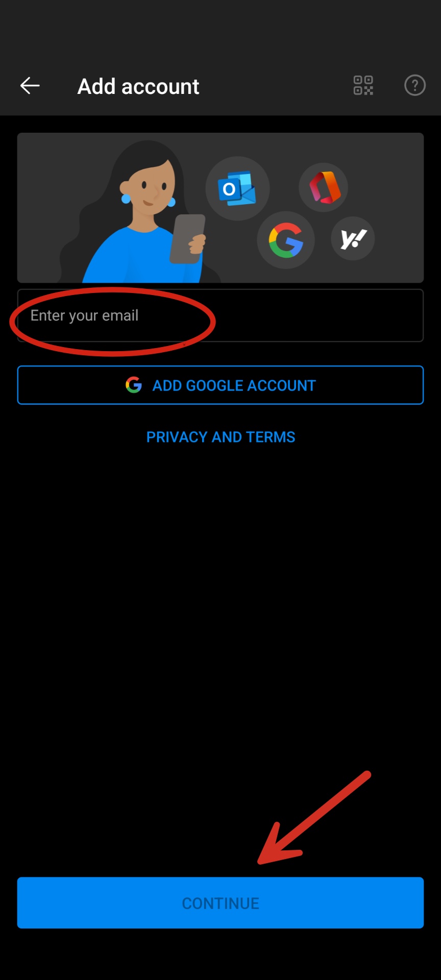This screenshot has width=441, height=980.
Task: Open the QR code scanner icon
Action: (x=363, y=85)
